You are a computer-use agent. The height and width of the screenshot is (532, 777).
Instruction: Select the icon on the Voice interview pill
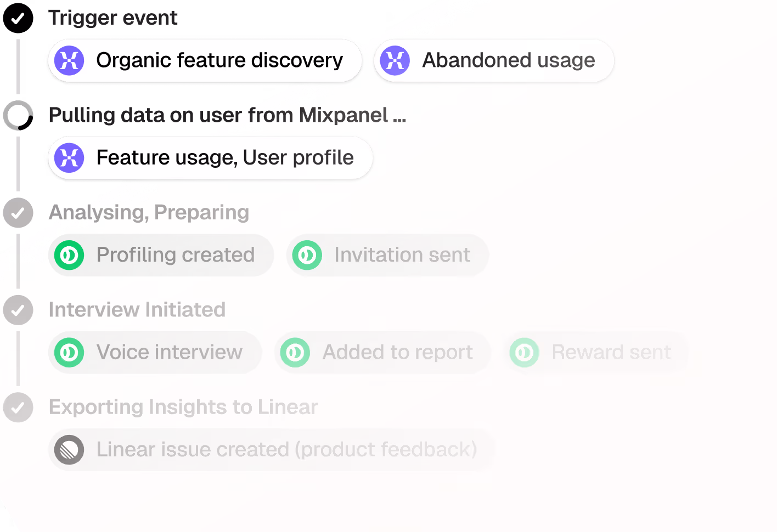tap(69, 353)
